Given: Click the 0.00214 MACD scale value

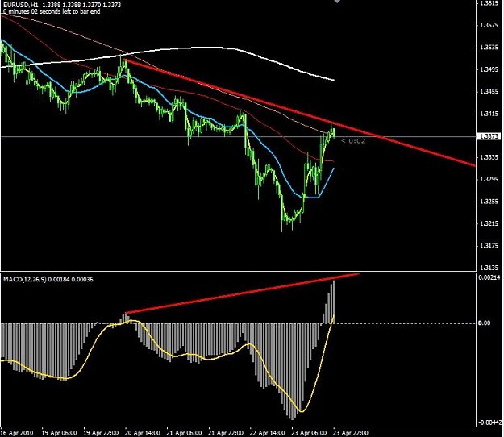Looking at the screenshot, I should click(x=489, y=277).
